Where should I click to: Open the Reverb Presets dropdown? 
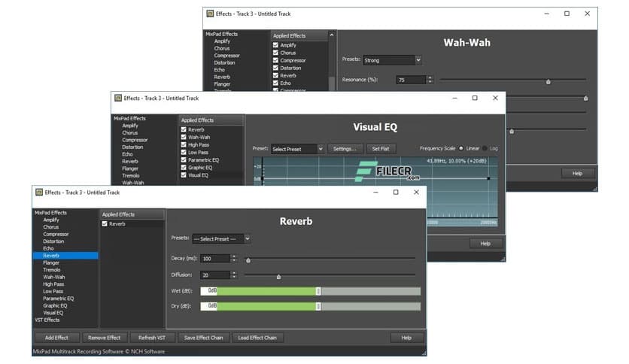pyautogui.click(x=221, y=238)
